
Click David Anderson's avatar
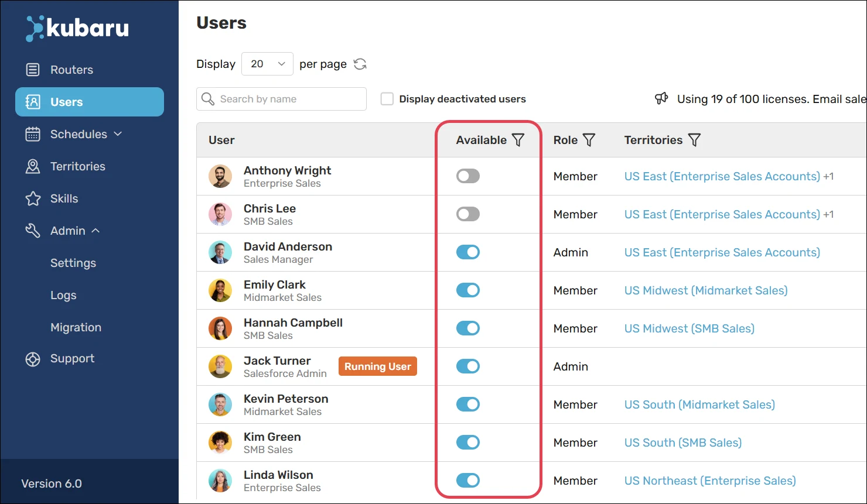pos(220,252)
